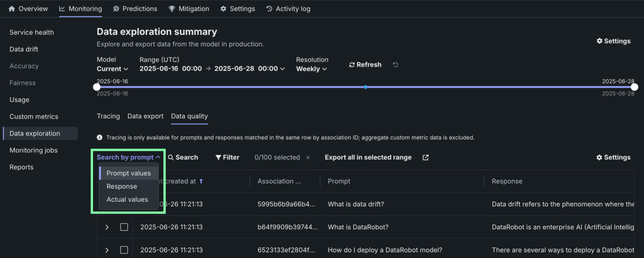Clear selection with the X icon
The width and height of the screenshot is (644, 258).
point(308,158)
